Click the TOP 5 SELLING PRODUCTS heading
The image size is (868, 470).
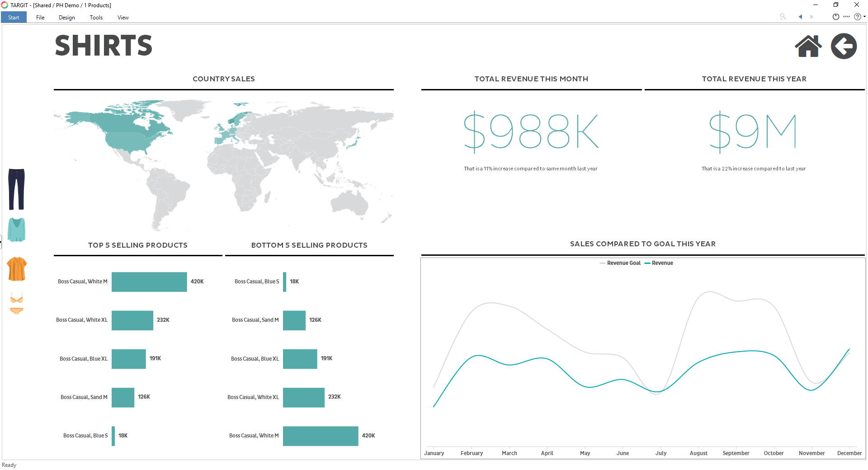click(138, 245)
